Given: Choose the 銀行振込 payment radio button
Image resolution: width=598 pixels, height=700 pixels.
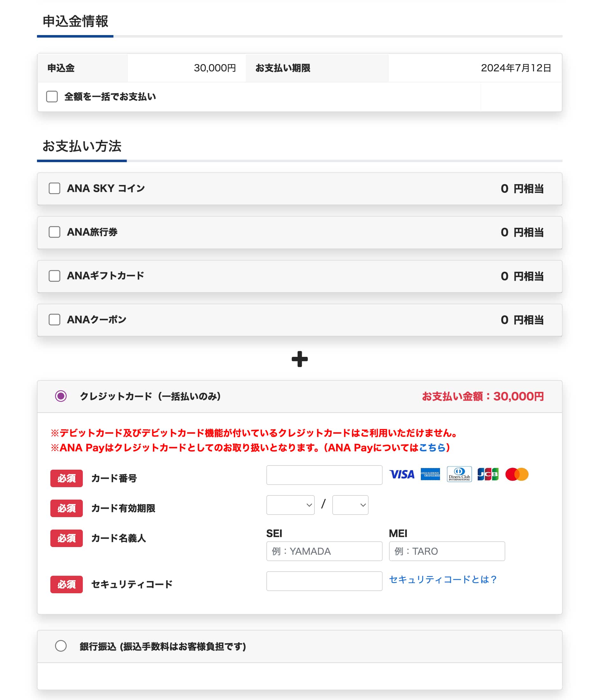Looking at the screenshot, I should pyautogui.click(x=61, y=646).
